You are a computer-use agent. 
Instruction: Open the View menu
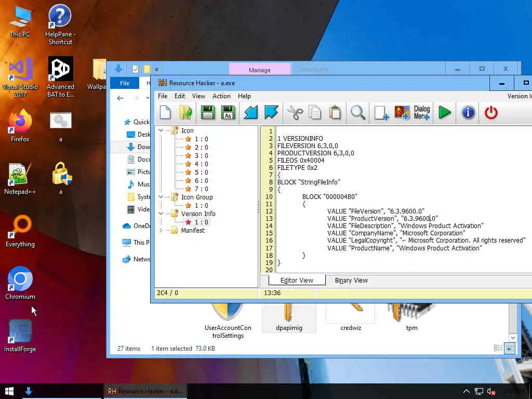tap(198, 96)
